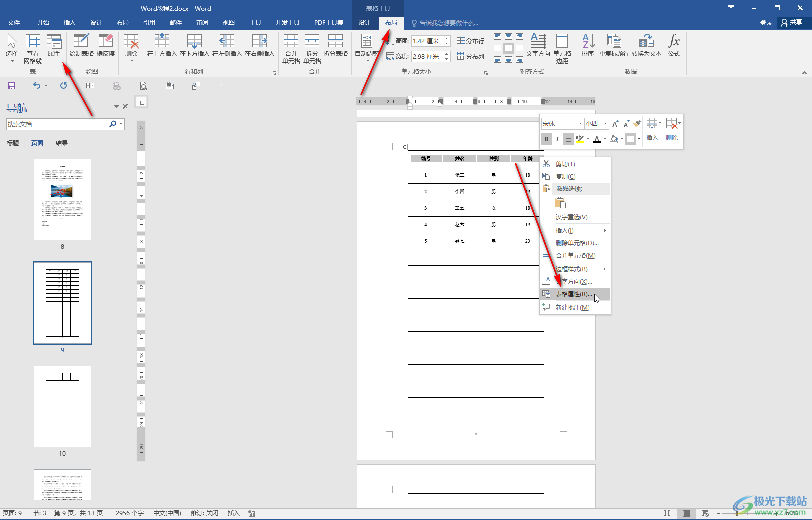Open Formula (公式) dialog
Viewport: 812px width, 520px height.
pos(674,45)
